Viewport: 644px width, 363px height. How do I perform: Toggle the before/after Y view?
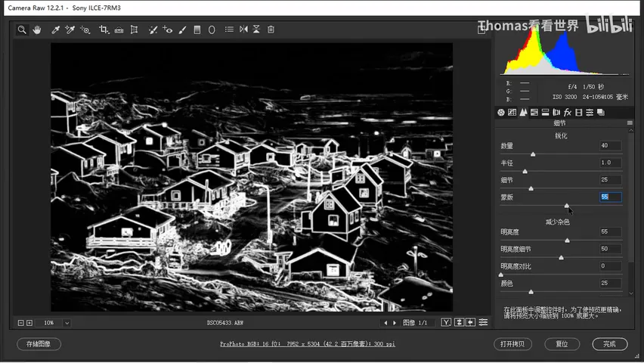(x=446, y=322)
